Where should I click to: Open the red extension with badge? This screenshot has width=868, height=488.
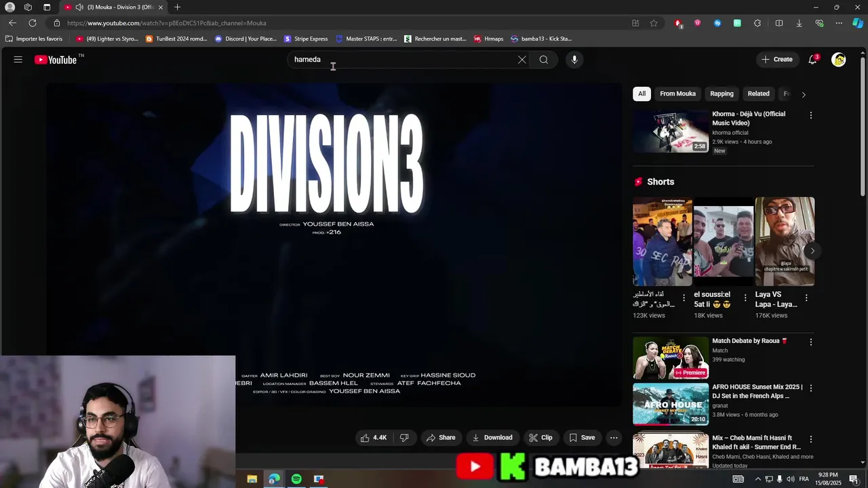tap(678, 23)
